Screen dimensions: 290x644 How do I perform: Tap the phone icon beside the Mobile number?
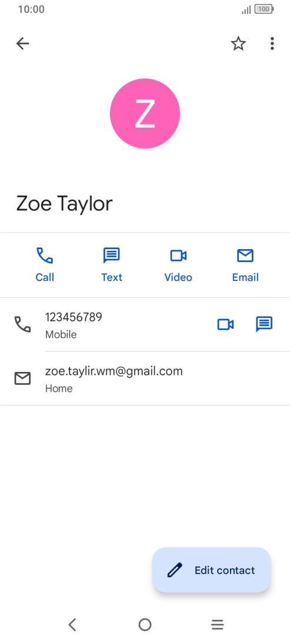(x=22, y=324)
